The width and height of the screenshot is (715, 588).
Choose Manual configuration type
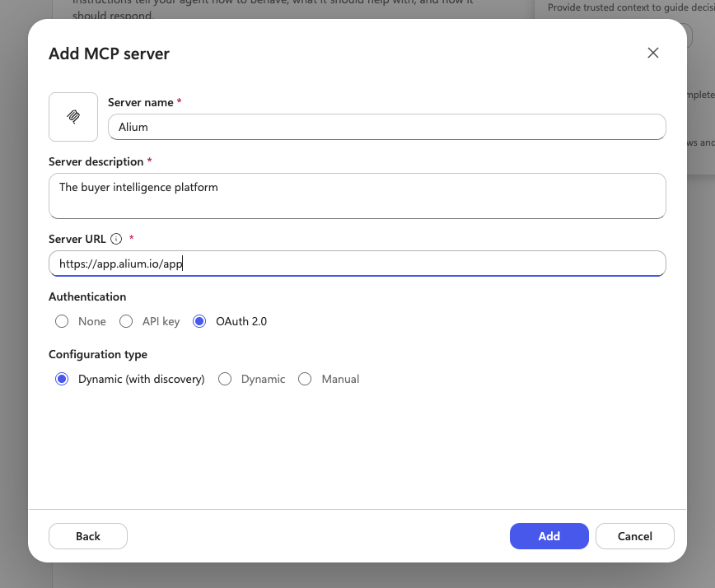tap(305, 380)
